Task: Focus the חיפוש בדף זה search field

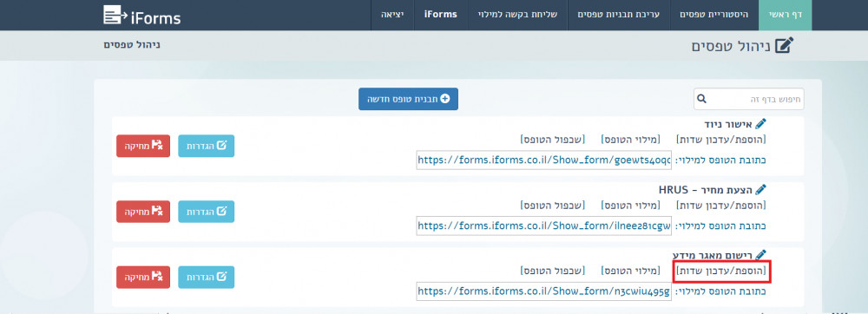Action: [749, 99]
